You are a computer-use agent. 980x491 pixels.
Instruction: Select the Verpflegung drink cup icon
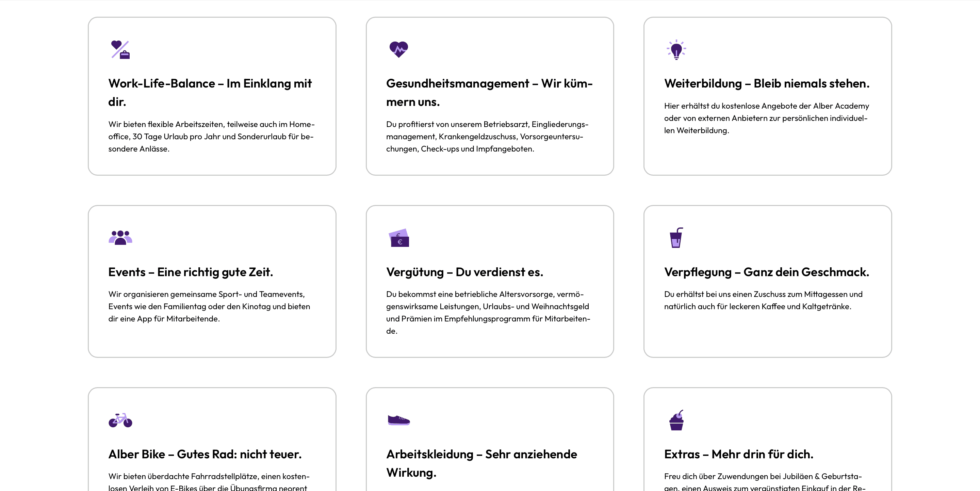[676, 237]
